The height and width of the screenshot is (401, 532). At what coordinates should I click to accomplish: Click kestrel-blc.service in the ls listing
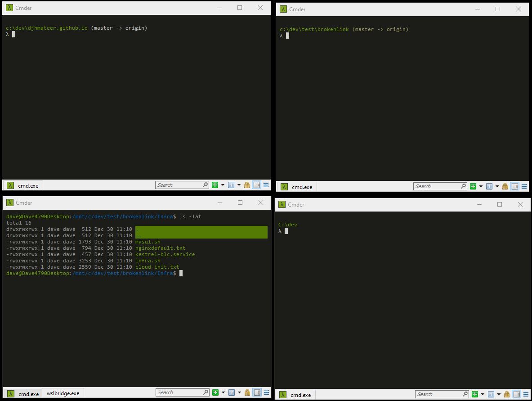pyautogui.click(x=165, y=254)
